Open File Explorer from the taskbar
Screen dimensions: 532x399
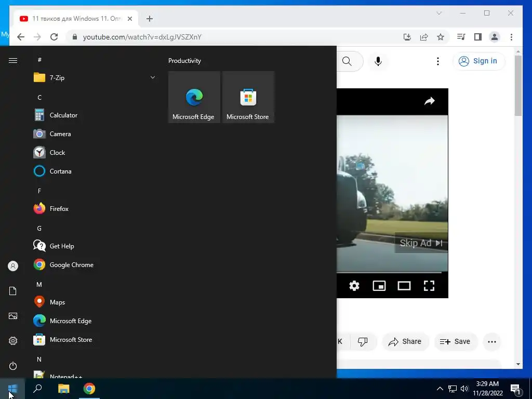click(x=63, y=389)
